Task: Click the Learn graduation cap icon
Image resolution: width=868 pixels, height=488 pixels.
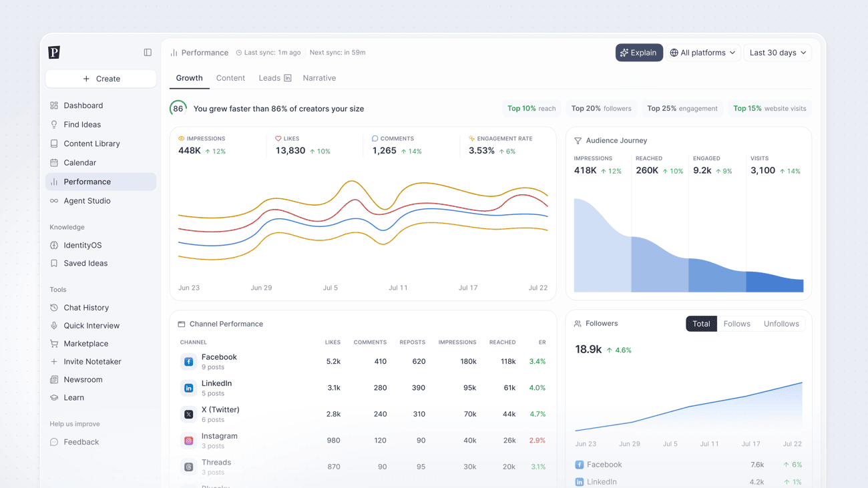Action: [x=54, y=398]
